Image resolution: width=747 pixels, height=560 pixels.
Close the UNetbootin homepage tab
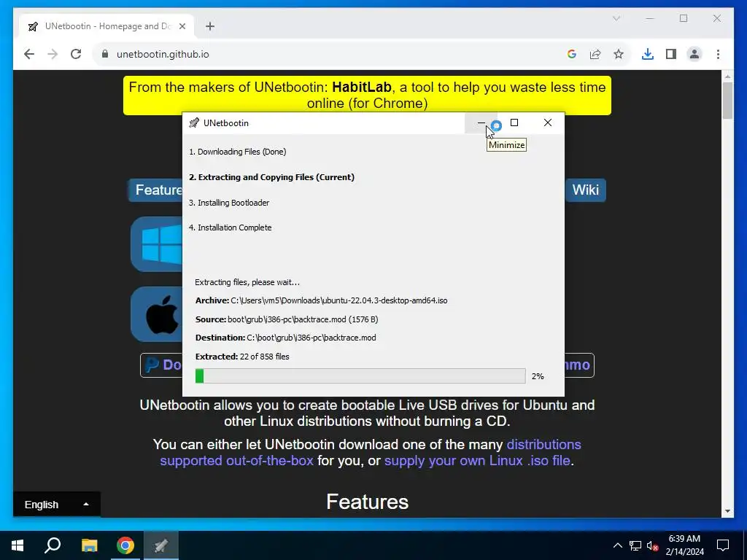(x=182, y=26)
